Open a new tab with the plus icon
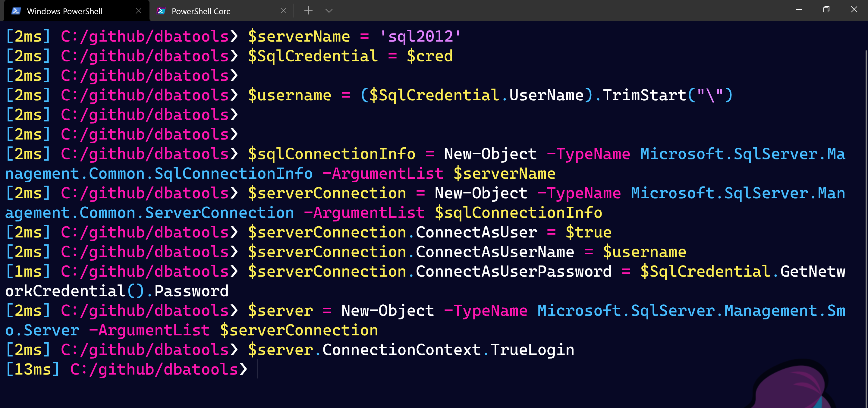Viewport: 868px width, 408px height. click(308, 11)
